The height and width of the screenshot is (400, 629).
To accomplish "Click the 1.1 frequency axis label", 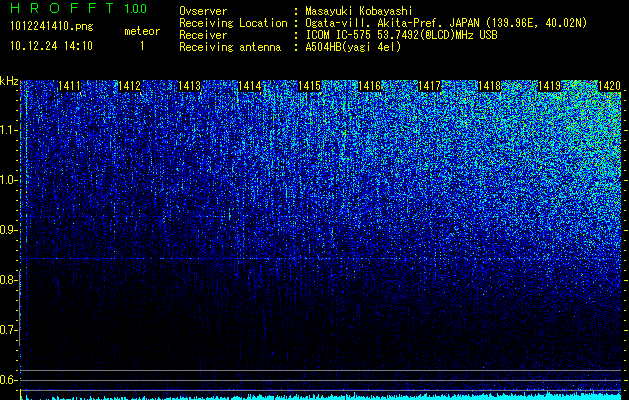I will click(8, 130).
